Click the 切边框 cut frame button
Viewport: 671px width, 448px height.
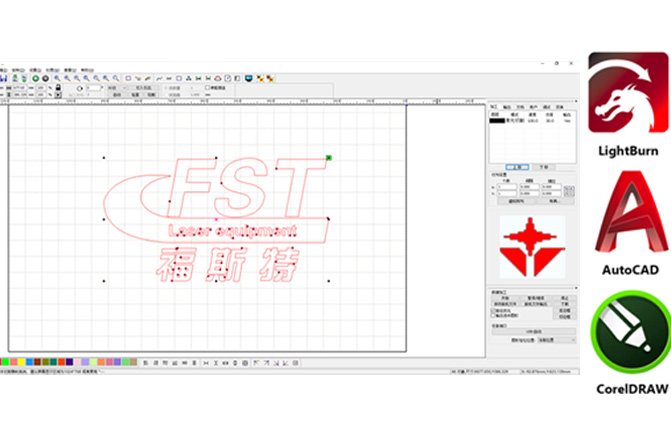click(x=565, y=317)
